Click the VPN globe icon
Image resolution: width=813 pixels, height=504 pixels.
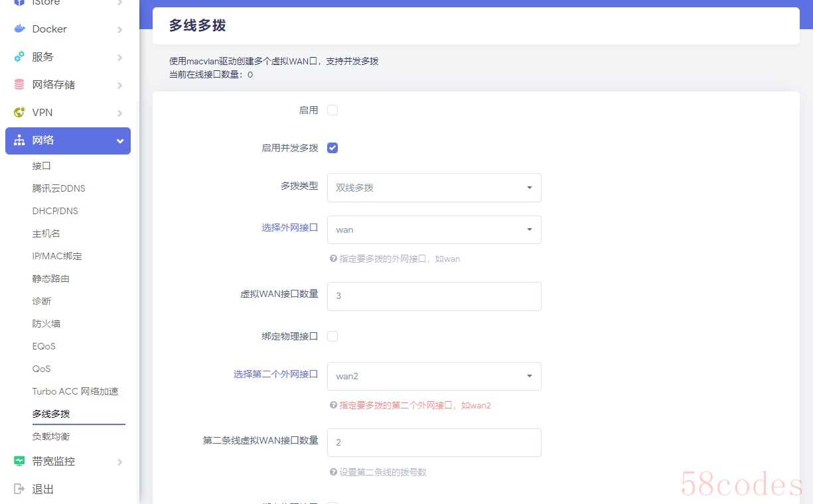pyautogui.click(x=19, y=113)
